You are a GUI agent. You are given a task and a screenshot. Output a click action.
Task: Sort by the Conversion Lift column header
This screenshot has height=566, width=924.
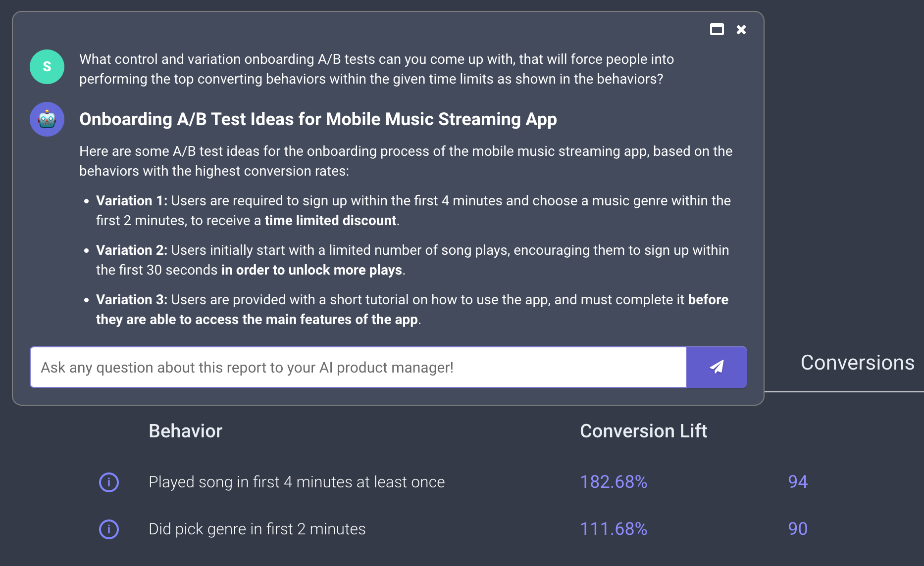643,431
